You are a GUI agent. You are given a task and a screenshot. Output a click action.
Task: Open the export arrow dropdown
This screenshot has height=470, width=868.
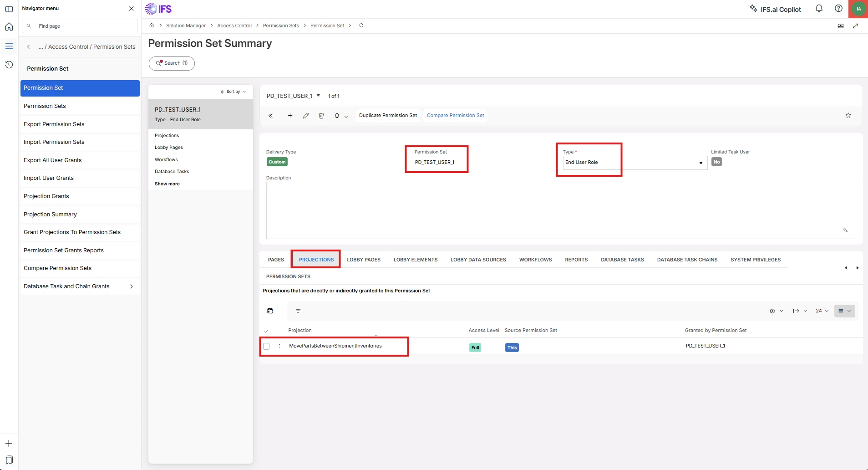point(800,311)
